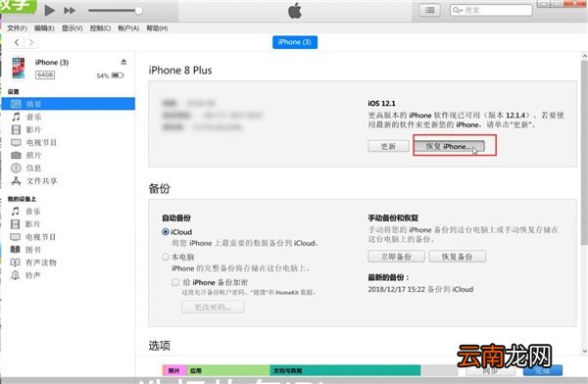Eject the iPhone (3) device
The height and width of the screenshot is (384, 588).
point(123,62)
